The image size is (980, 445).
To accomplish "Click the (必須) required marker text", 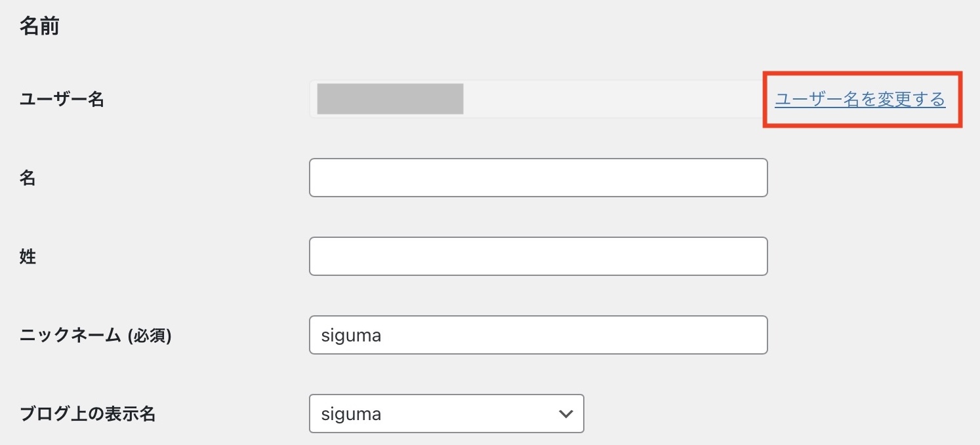I will (150, 336).
